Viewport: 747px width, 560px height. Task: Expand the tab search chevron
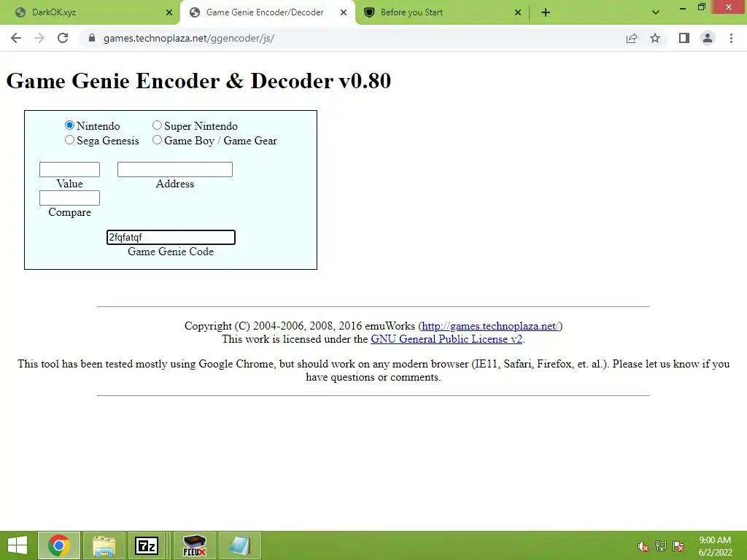click(x=656, y=12)
